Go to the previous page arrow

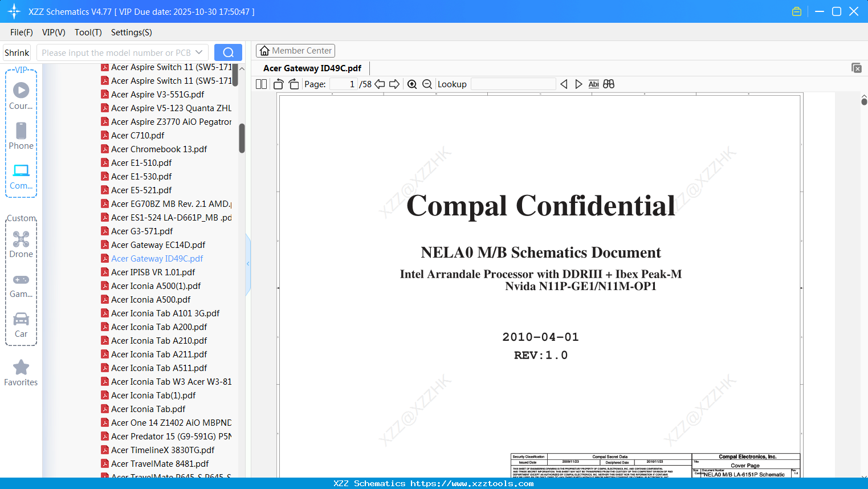click(380, 84)
